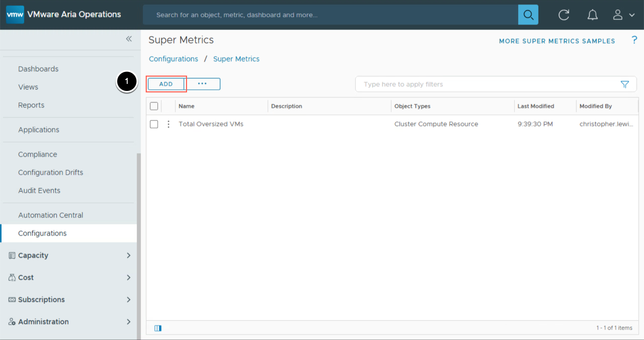The width and height of the screenshot is (644, 340).
Task: Select Automation Central in sidebar
Action: click(x=51, y=215)
